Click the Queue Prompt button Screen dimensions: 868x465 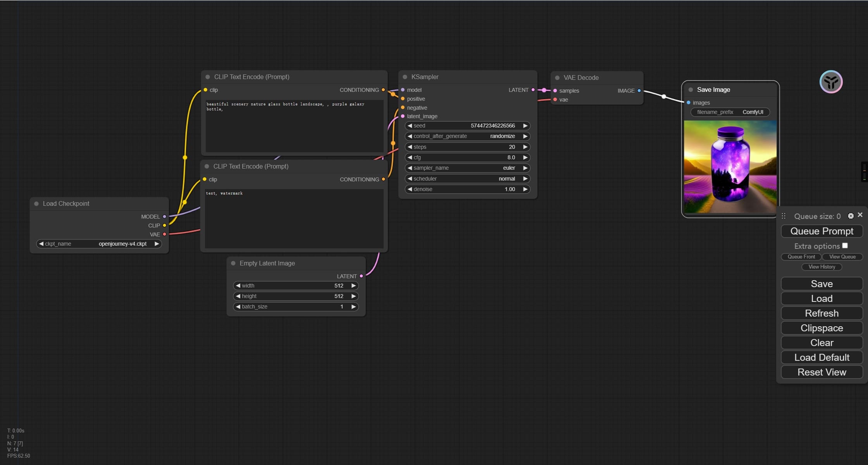[x=821, y=231]
